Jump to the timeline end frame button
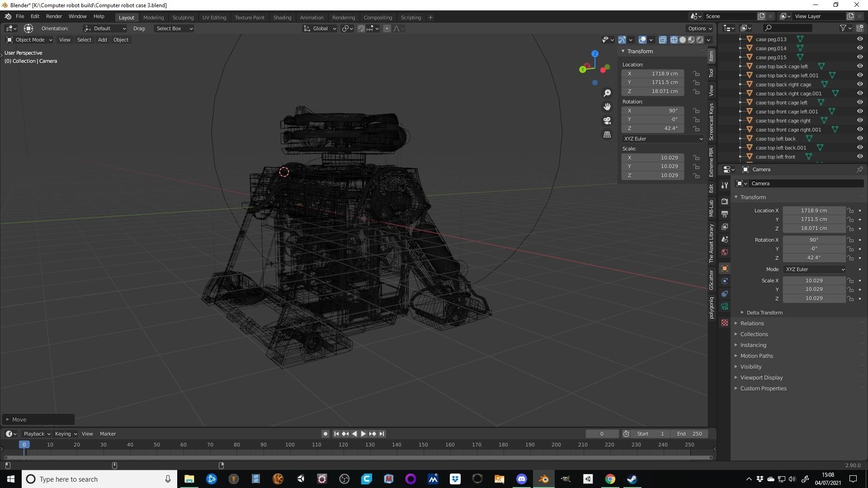 (382, 434)
